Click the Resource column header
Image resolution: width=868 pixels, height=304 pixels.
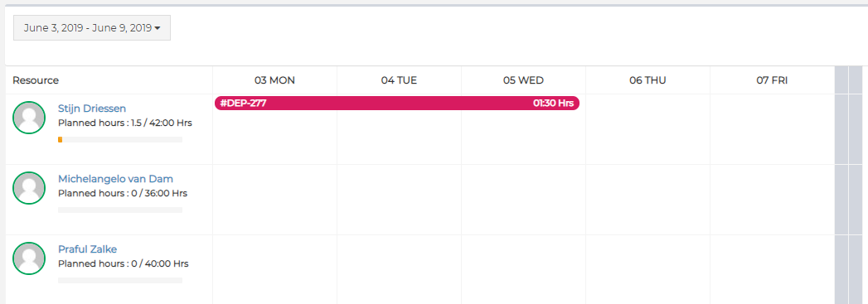[36, 80]
